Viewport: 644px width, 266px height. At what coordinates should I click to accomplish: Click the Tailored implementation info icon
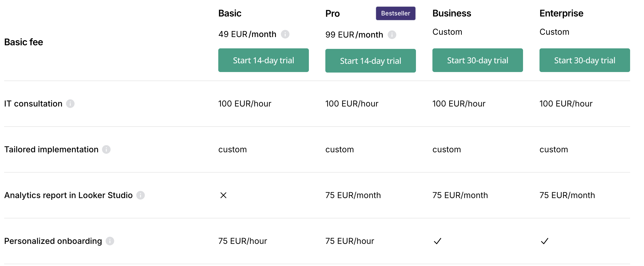pyautogui.click(x=106, y=149)
